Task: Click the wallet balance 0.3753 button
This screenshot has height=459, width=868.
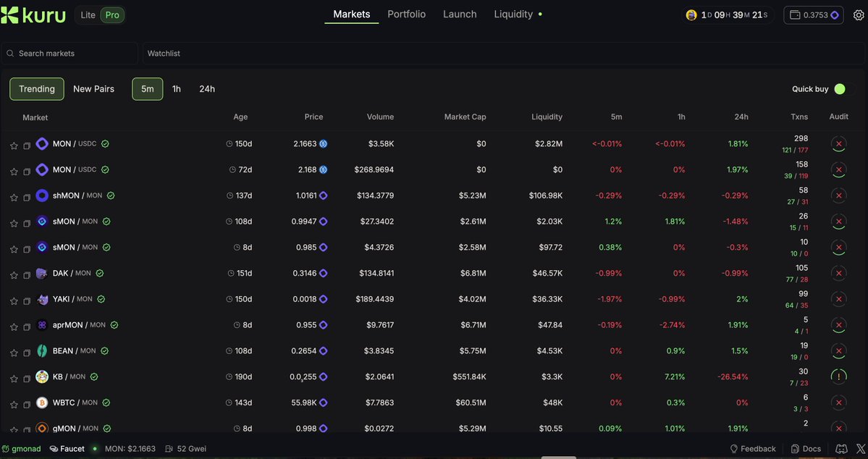Action: coord(813,15)
